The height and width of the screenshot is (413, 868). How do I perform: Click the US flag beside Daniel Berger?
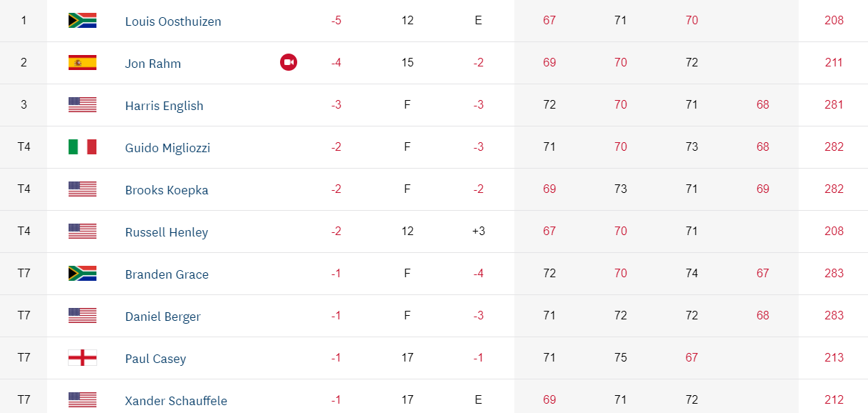(82, 316)
